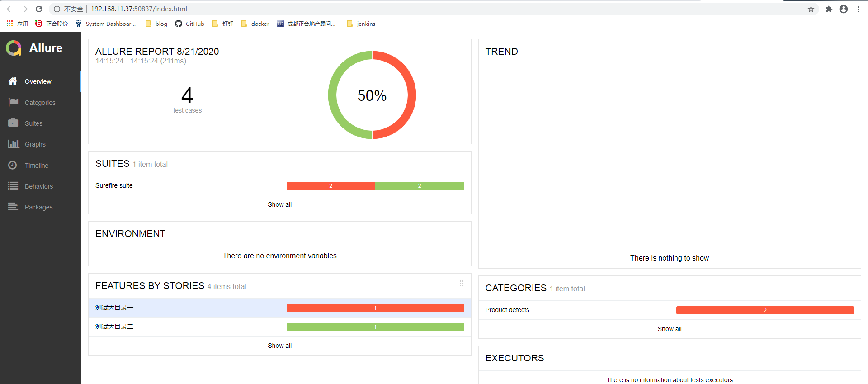The height and width of the screenshot is (384, 868).
Task: Select Packages in the sidebar
Action: click(41, 207)
